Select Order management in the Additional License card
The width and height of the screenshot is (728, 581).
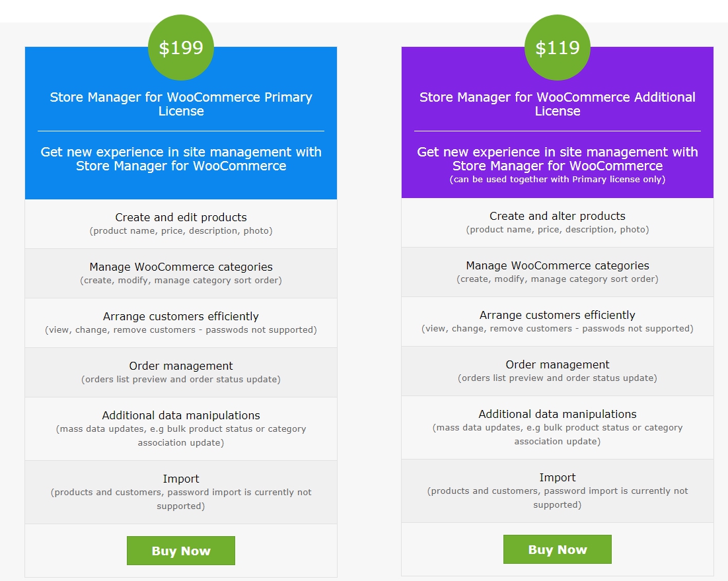(557, 364)
